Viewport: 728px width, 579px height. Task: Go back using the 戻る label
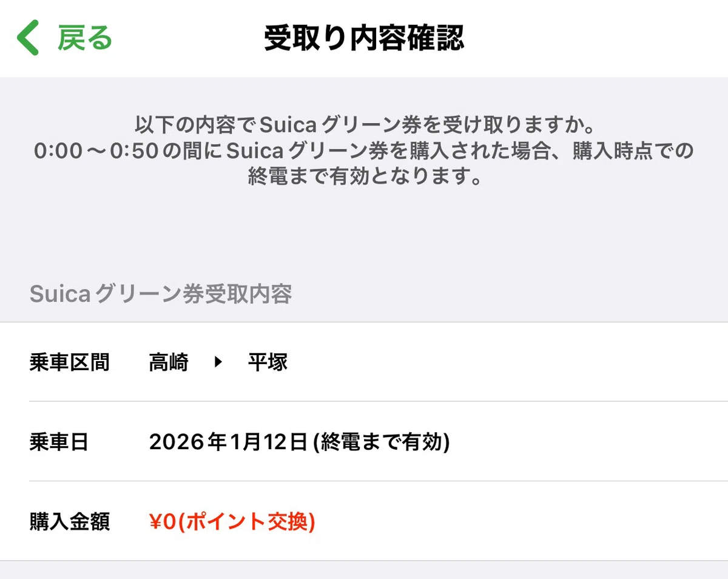85,38
